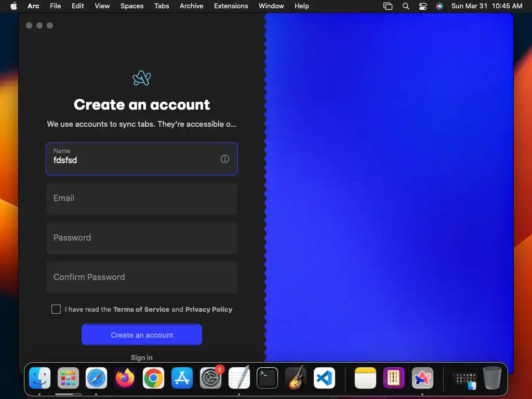The image size is (532, 399).
Task: Open the File menu
Action: tap(55, 6)
